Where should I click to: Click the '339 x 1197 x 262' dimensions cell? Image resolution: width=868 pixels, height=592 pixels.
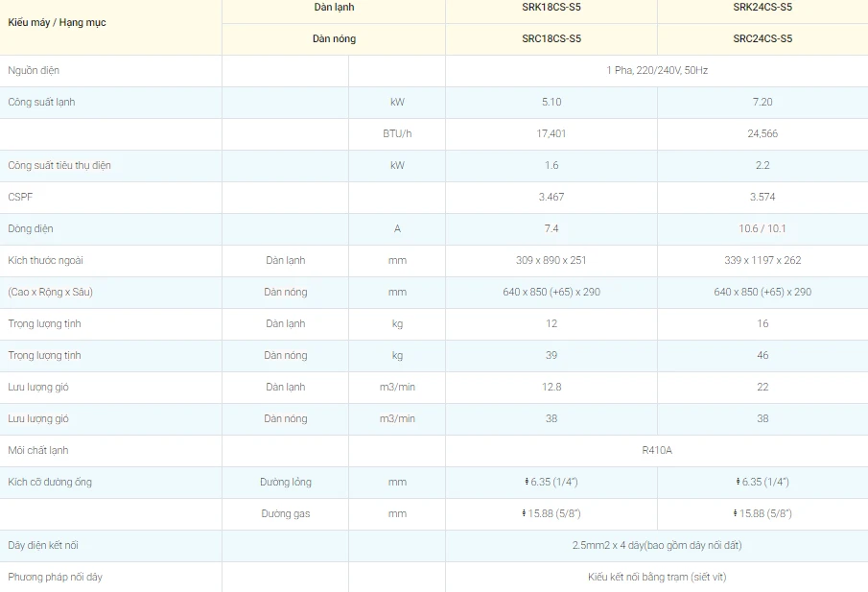(x=762, y=260)
